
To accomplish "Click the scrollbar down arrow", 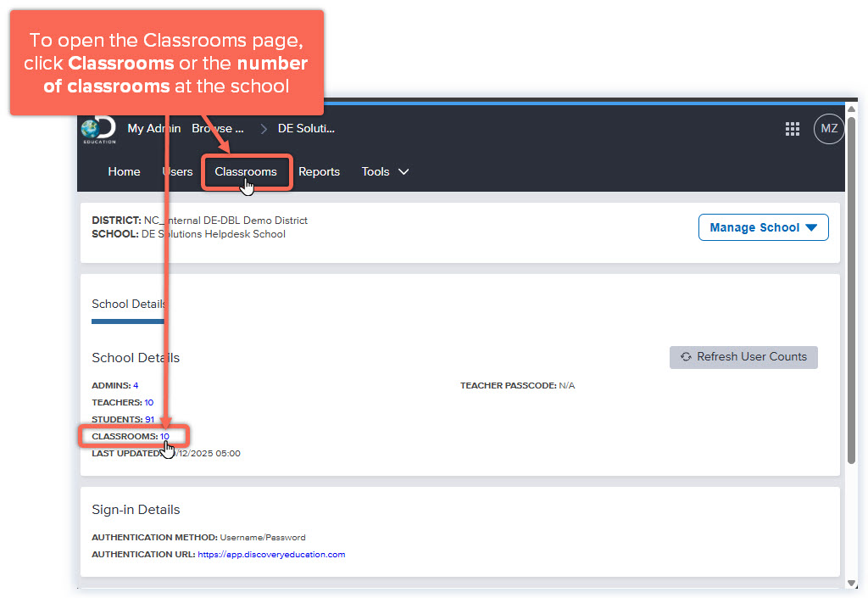I will 850,584.
